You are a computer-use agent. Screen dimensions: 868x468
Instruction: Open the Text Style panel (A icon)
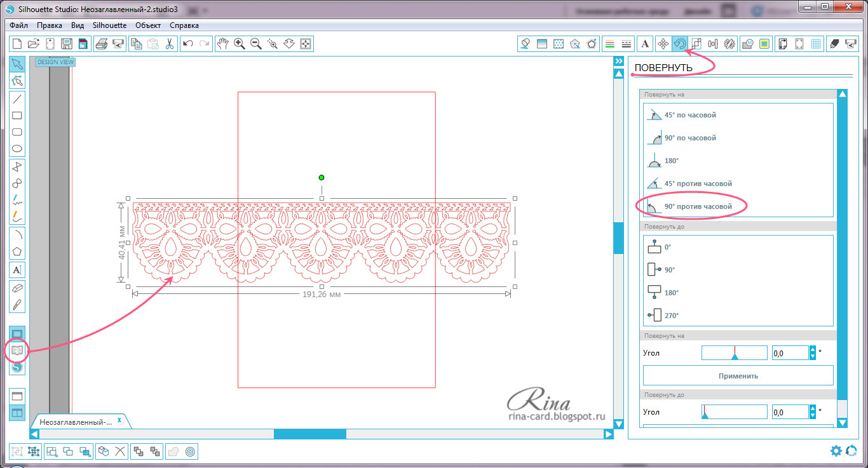point(645,44)
